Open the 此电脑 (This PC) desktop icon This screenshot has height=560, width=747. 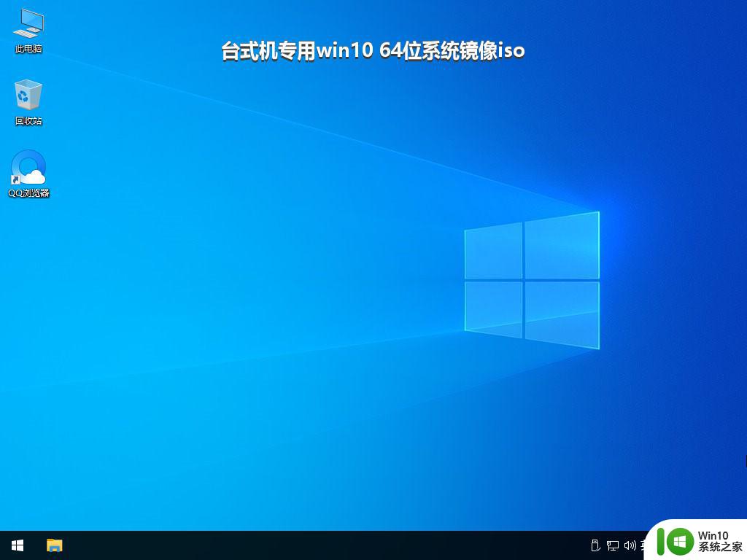[28, 24]
